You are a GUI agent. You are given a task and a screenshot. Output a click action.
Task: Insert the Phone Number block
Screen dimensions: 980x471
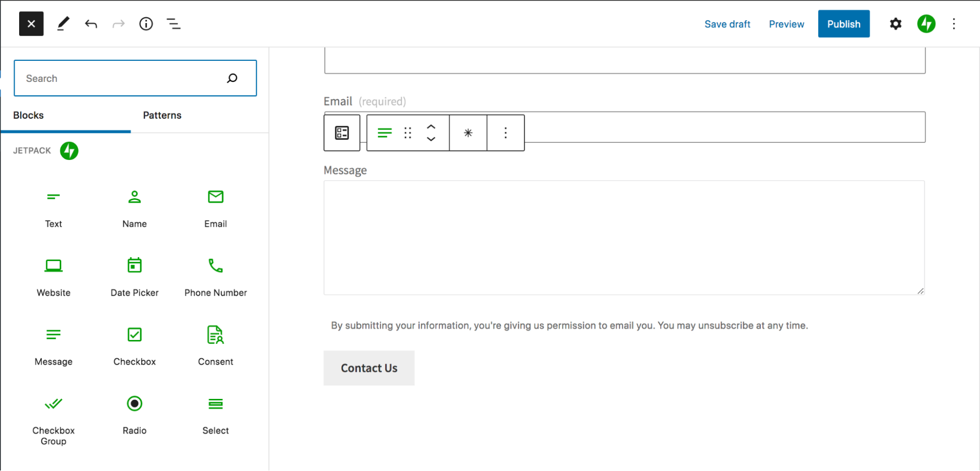click(x=216, y=278)
